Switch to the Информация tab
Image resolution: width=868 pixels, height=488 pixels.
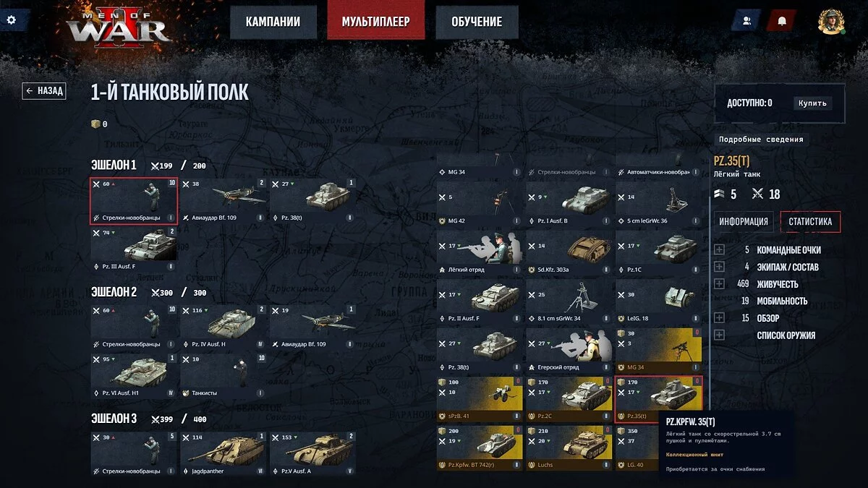tap(744, 222)
